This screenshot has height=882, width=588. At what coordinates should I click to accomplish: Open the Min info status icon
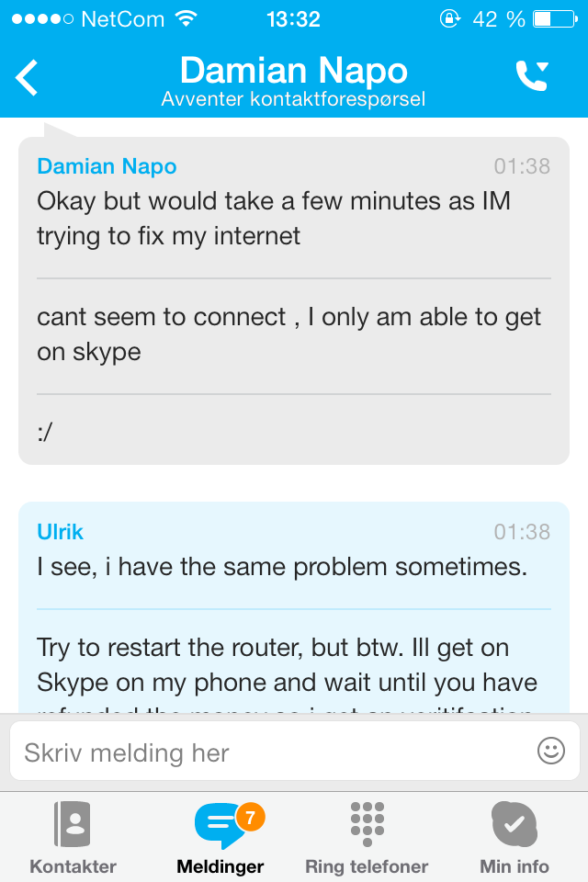514,824
